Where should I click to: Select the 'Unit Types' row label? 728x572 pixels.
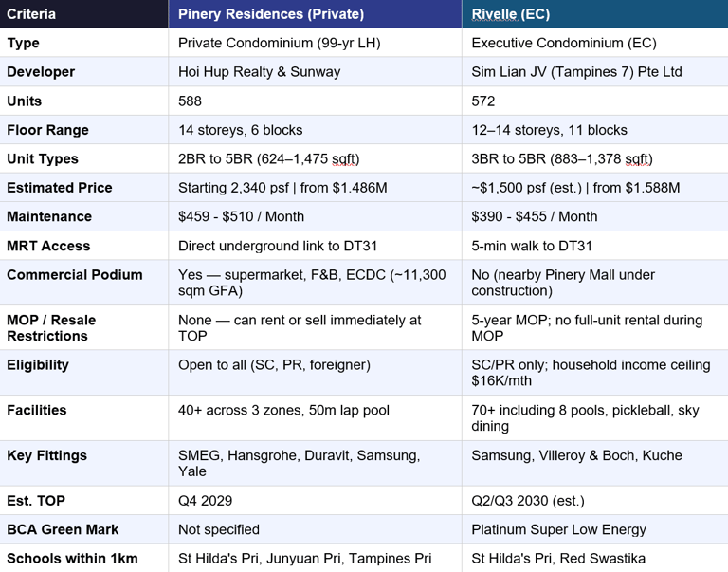pyautogui.click(x=84, y=158)
